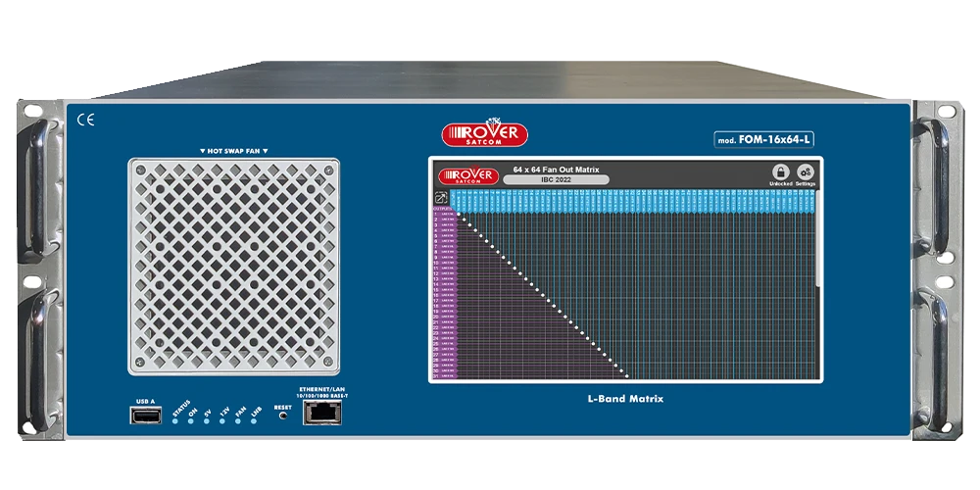The height and width of the screenshot is (490, 980).
Task: Click the CE mark on the panel
Action: 85,121
